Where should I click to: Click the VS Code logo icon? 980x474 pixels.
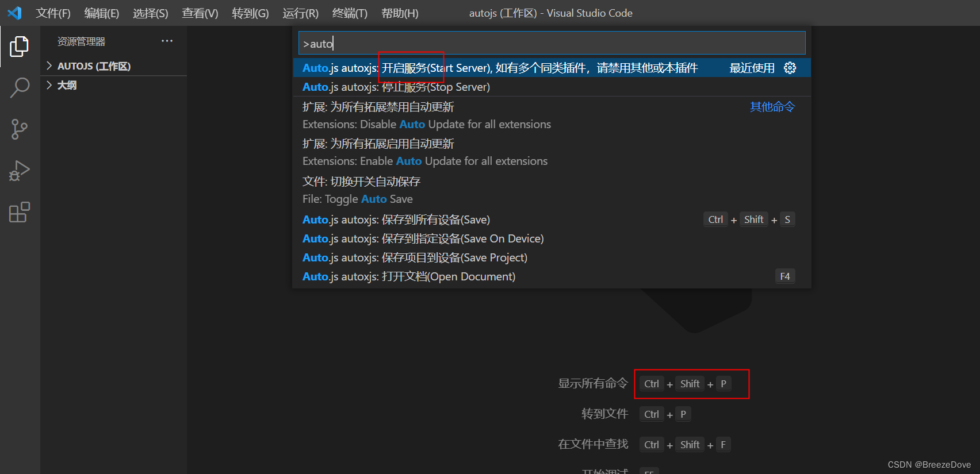[14, 13]
